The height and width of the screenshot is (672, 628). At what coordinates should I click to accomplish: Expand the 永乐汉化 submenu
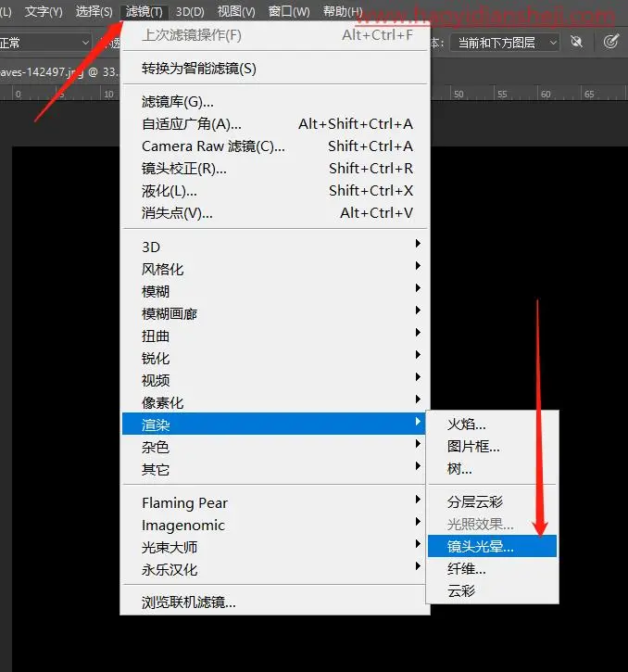[275, 570]
